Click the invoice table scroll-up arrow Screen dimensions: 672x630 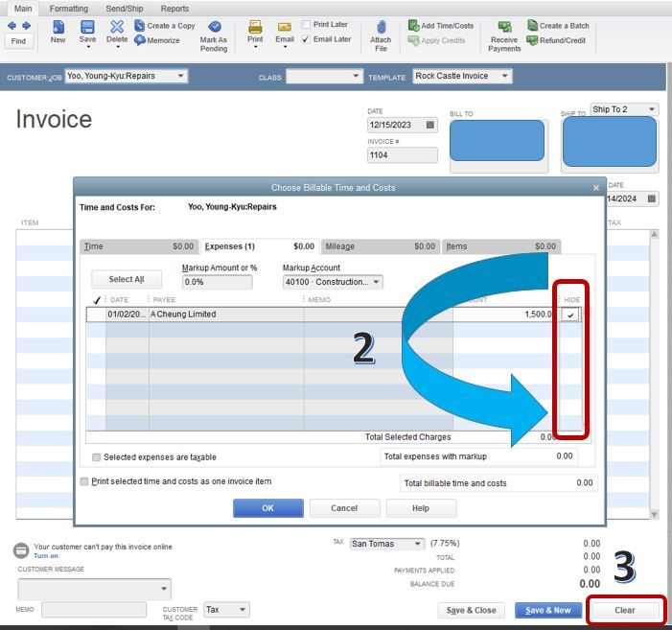(x=654, y=234)
